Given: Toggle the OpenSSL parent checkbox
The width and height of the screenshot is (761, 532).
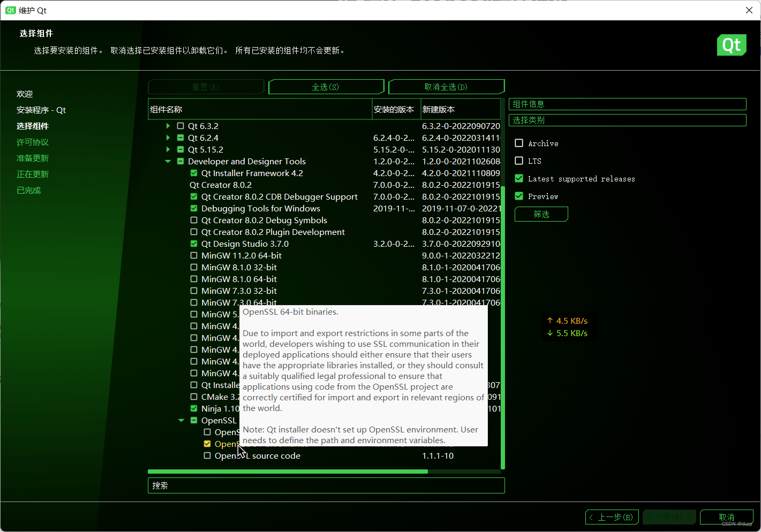Looking at the screenshot, I should (194, 420).
